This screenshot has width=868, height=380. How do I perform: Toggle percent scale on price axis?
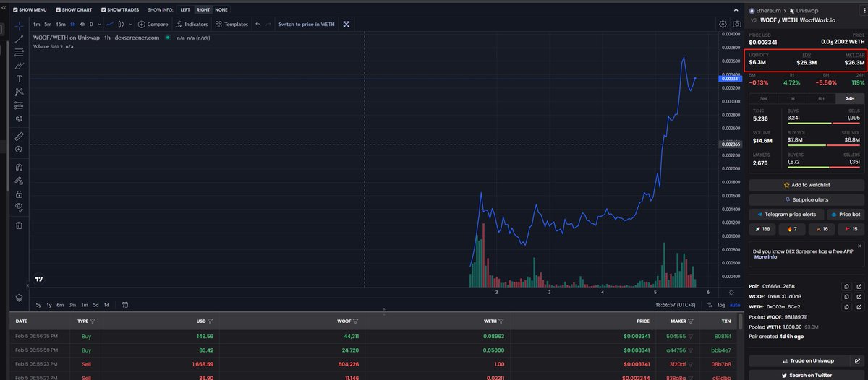[710, 305]
